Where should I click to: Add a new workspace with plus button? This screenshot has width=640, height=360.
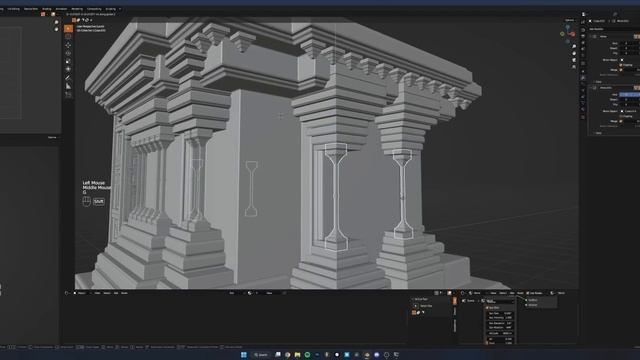(x=120, y=9)
